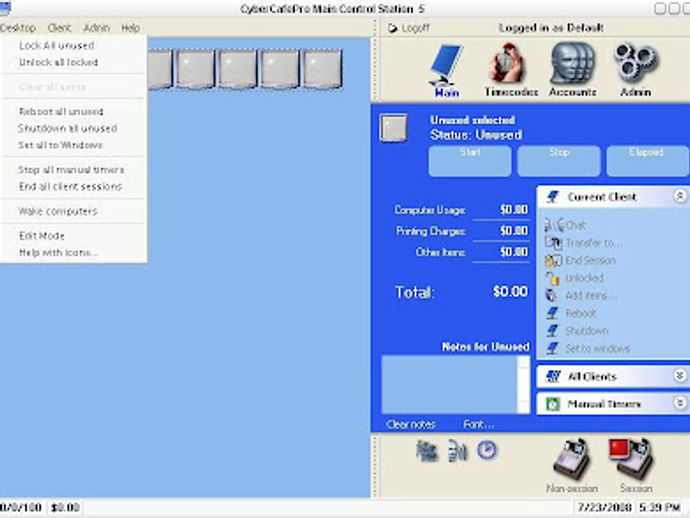This screenshot has height=518, width=690.
Task: Open the Admin gears icon
Action: pos(636,63)
